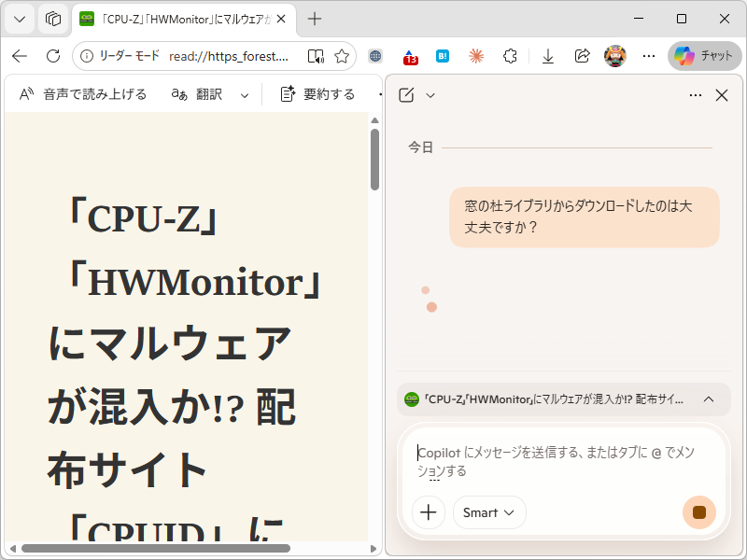Image resolution: width=747 pixels, height=560 pixels.
Task: Add the page to favorites with the star
Action: pyautogui.click(x=343, y=56)
